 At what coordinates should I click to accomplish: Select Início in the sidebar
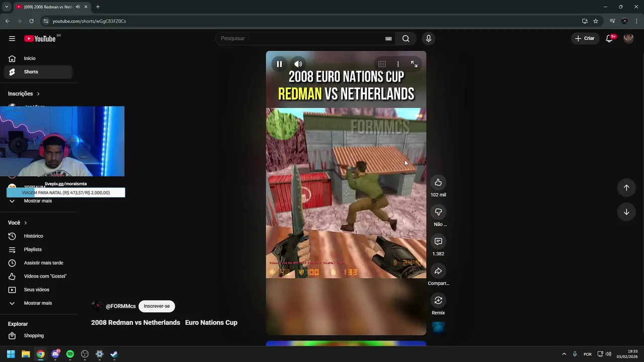(x=38, y=58)
